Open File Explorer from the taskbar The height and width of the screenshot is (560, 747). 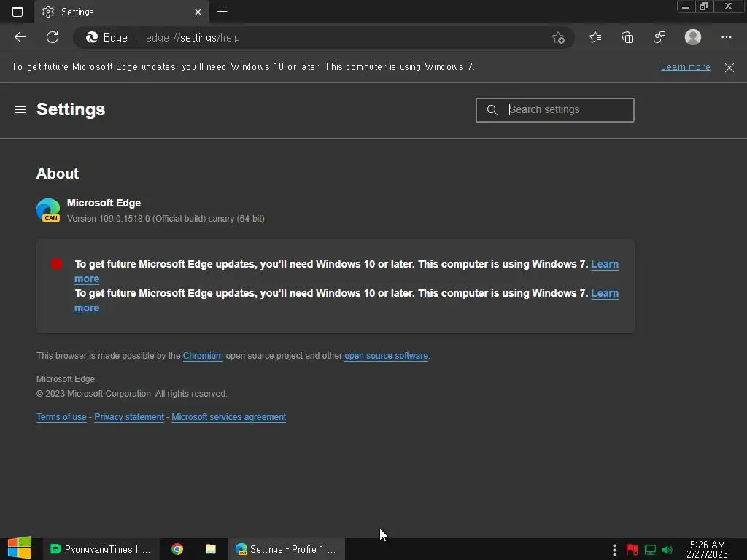211,550
